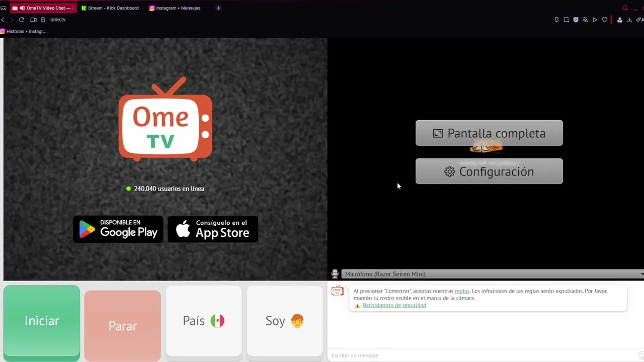The width and height of the screenshot is (644, 362).
Task: Open the App Store badge
Action: [213, 229]
